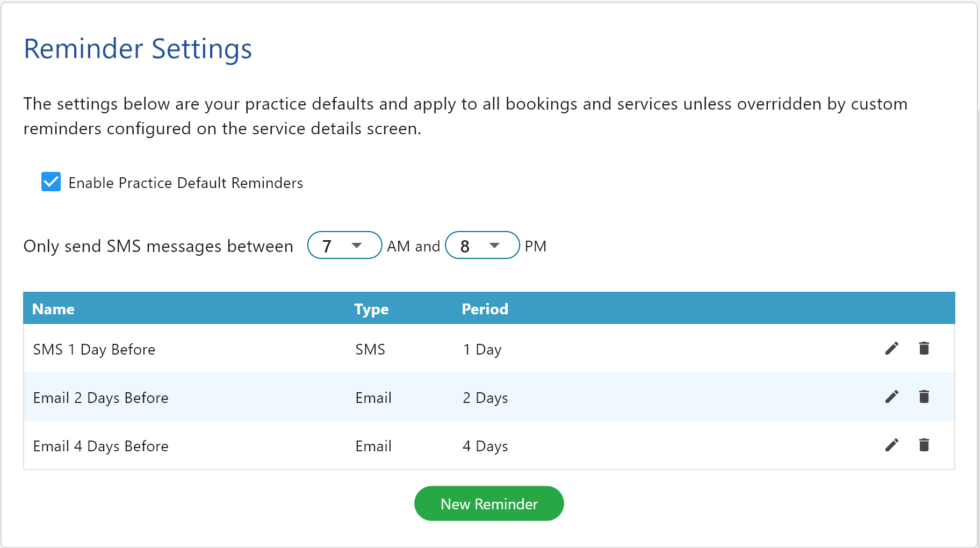The height and width of the screenshot is (548, 980).
Task: Edit the Email 2 Days Before reminder
Action: coord(892,397)
